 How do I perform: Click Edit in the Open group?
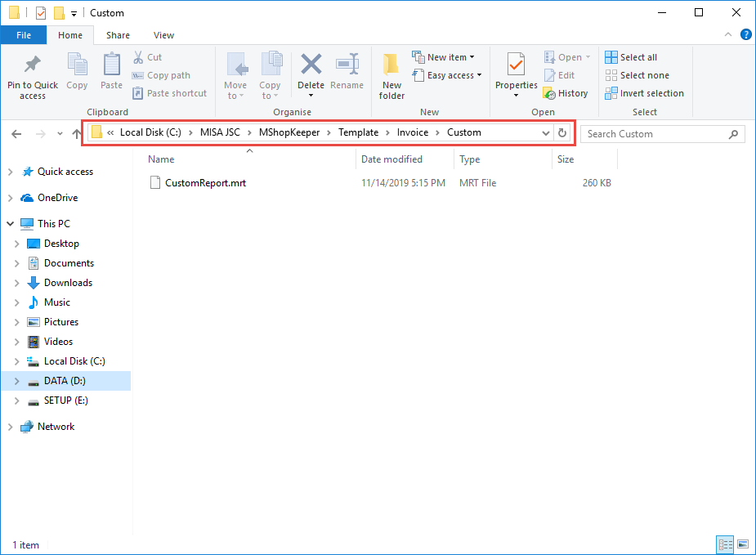pyautogui.click(x=559, y=75)
